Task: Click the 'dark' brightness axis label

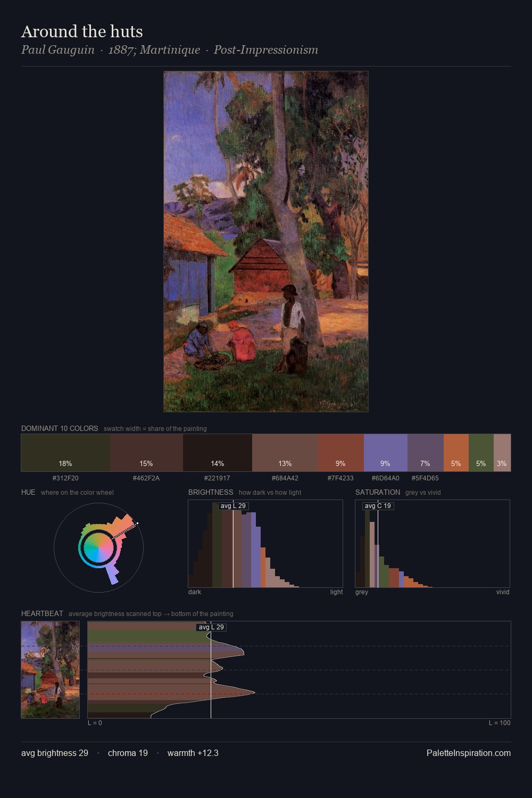Action: coord(195,592)
